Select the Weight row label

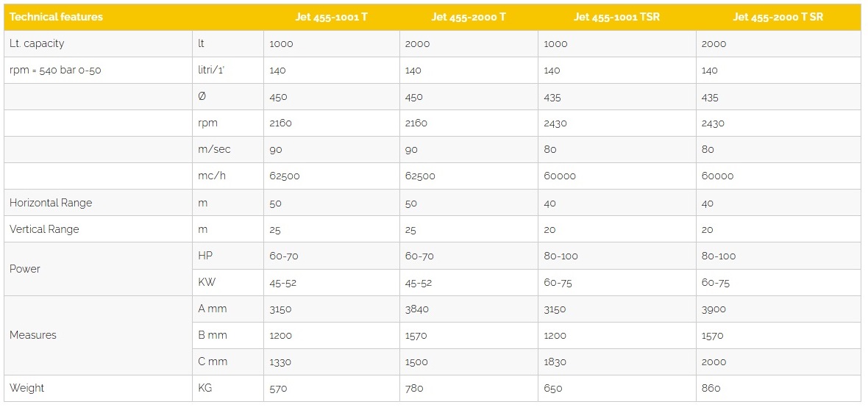pos(27,388)
